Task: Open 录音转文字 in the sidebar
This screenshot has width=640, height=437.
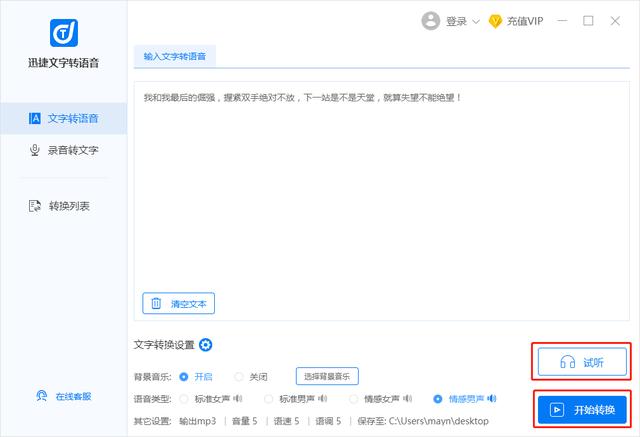Action: click(x=64, y=150)
